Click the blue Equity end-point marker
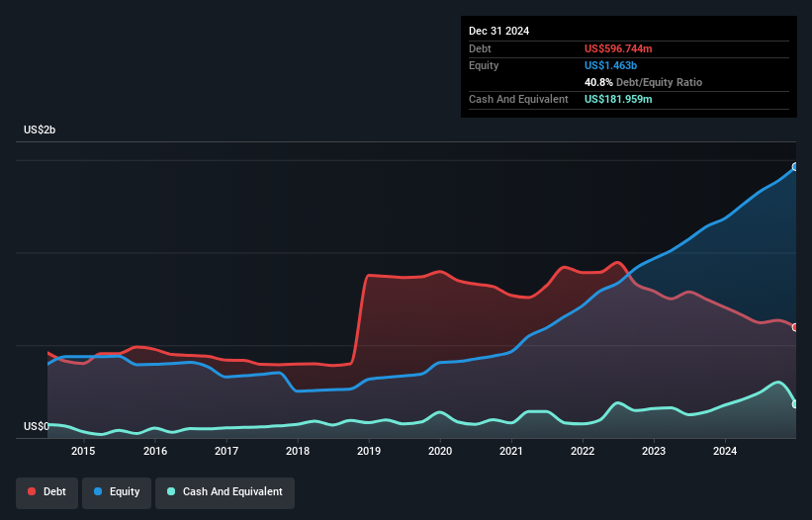 795,167
